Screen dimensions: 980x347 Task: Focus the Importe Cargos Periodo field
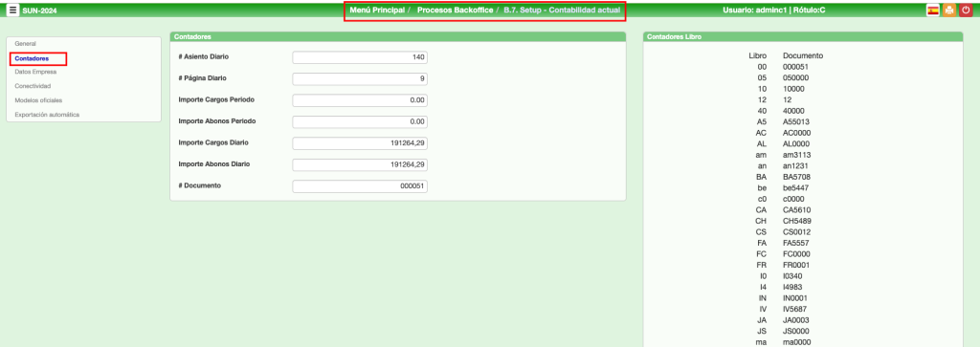(x=360, y=99)
